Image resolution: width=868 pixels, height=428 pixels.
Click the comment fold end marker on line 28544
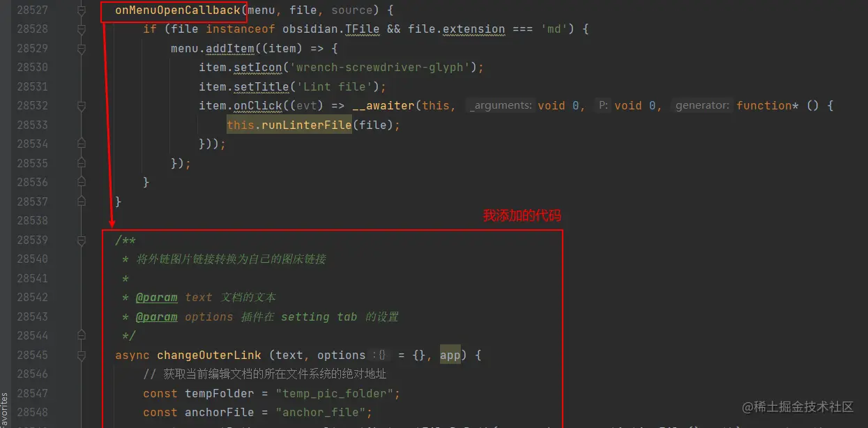[82, 336]
